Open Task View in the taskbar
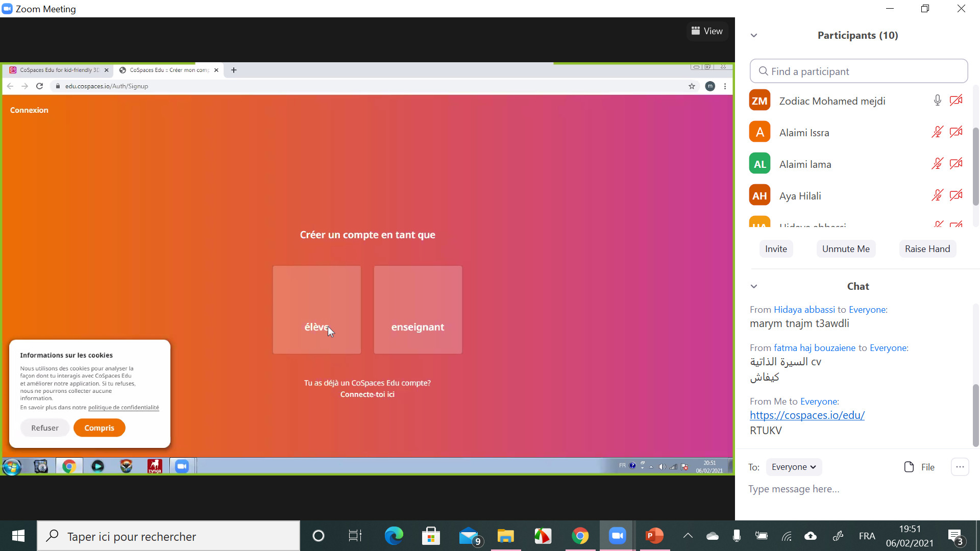Viewport: 980px width, 551px height. (355, 536)
